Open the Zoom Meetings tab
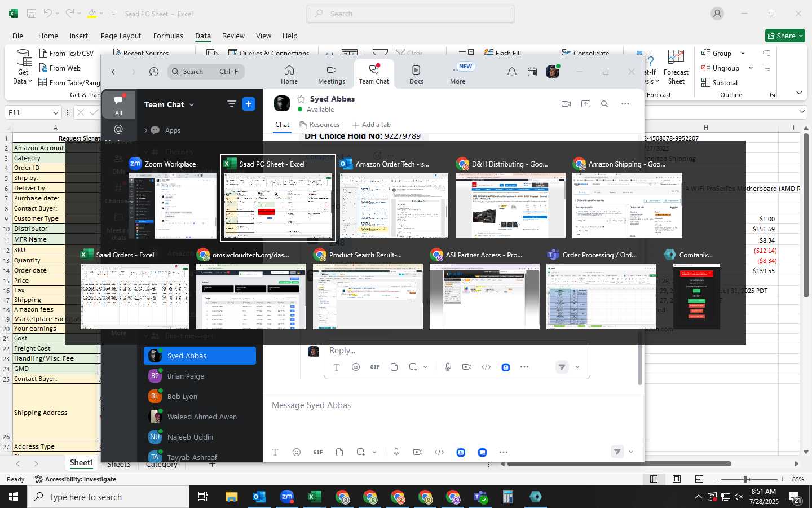The width and height of the screenshot is (812, 508). coord(332,75)
